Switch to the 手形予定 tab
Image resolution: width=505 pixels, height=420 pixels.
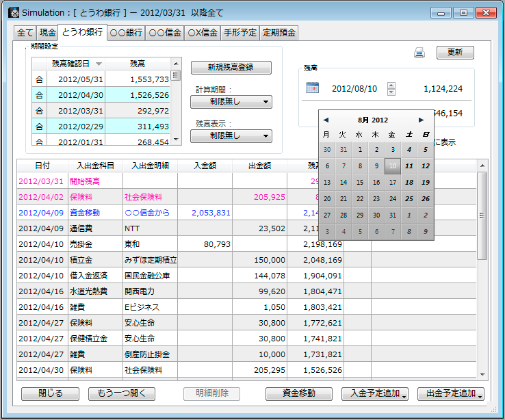coord(242,33)
